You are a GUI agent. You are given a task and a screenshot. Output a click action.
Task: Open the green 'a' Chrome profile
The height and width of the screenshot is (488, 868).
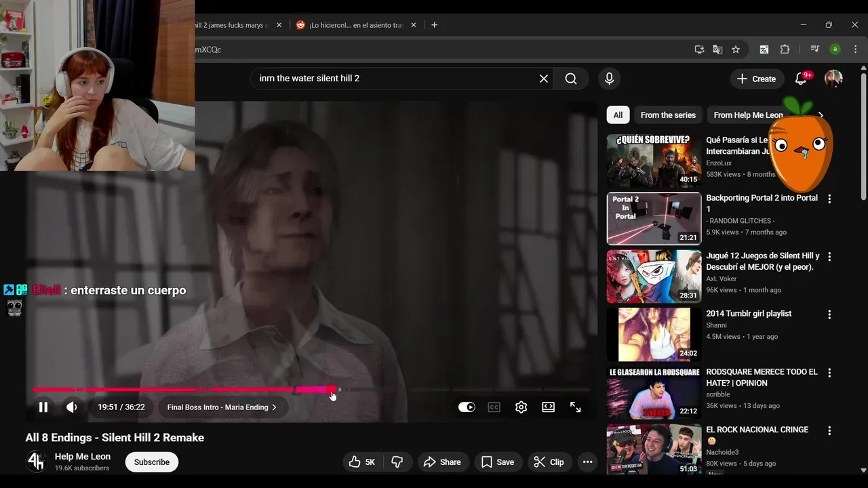click(x=835, y=49)
